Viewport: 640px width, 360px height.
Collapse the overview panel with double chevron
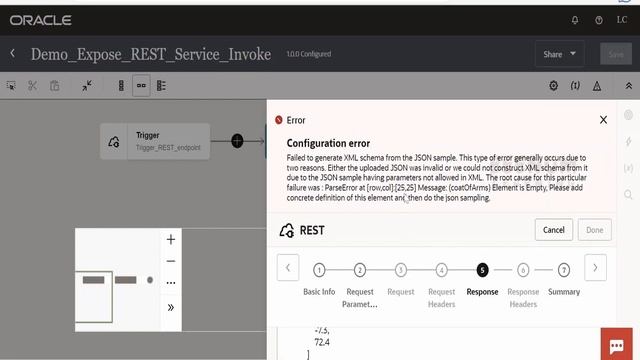[x=171, y=307]
